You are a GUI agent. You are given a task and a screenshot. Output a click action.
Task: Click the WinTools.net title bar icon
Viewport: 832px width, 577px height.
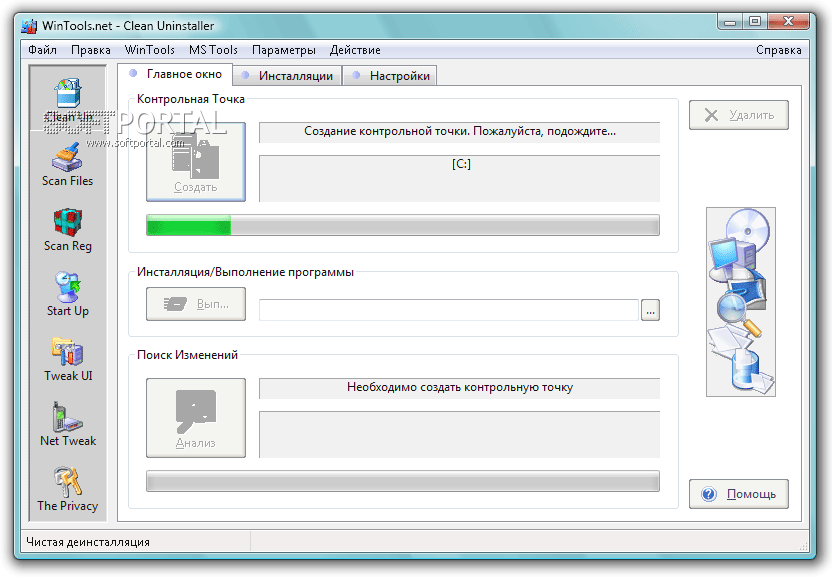tap(29, 25)
